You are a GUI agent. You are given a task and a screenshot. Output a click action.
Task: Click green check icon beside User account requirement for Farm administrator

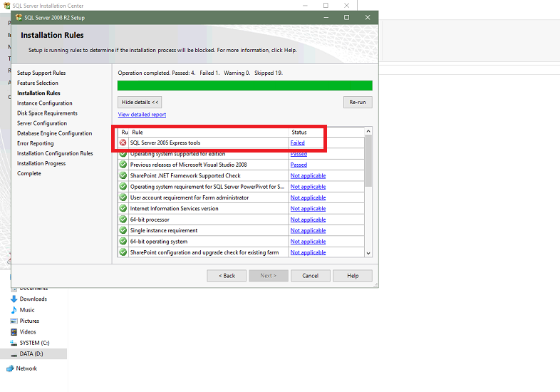coord(123,197)
